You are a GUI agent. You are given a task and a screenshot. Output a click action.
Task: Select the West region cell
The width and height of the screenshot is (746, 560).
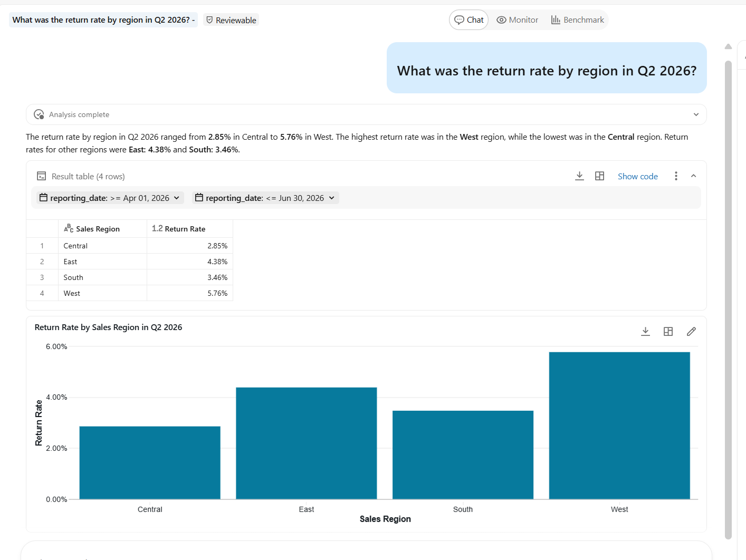pos(102,293)
